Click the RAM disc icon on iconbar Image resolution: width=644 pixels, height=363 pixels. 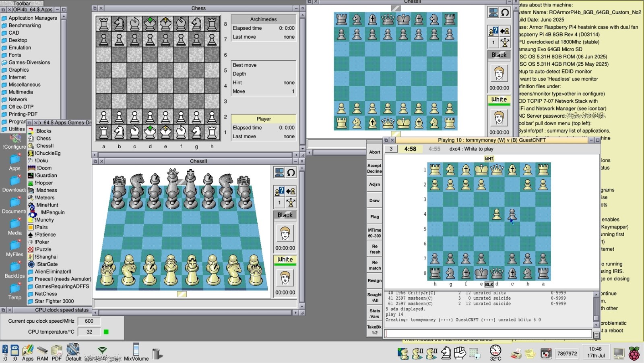click(x=42, y=350)
